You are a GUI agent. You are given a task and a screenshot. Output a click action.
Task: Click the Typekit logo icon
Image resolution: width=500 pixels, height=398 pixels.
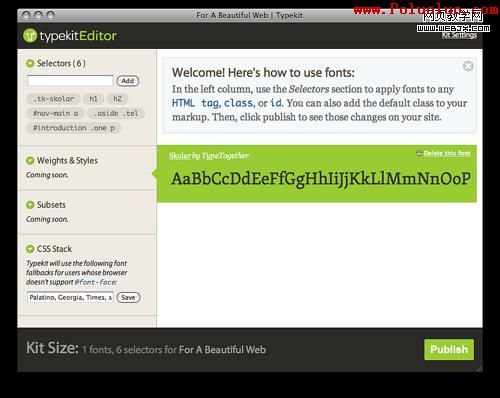(30, 35)
